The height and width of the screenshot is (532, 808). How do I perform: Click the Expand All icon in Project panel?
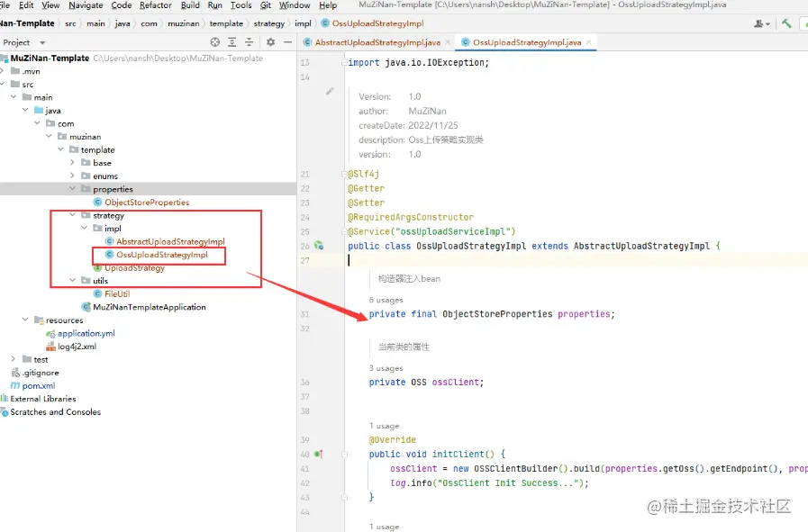pyautogui.click(x=232, y=42)
